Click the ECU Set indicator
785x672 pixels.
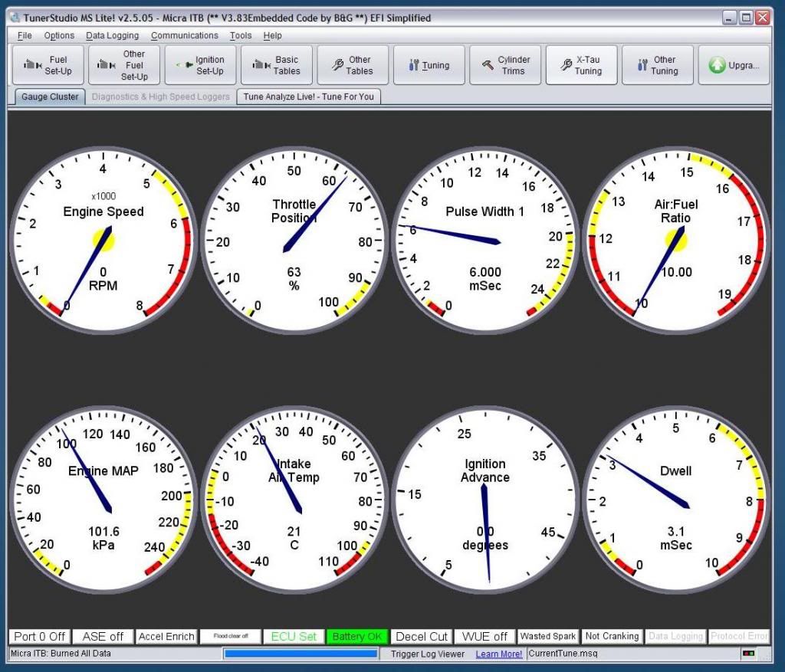(294, 637)
